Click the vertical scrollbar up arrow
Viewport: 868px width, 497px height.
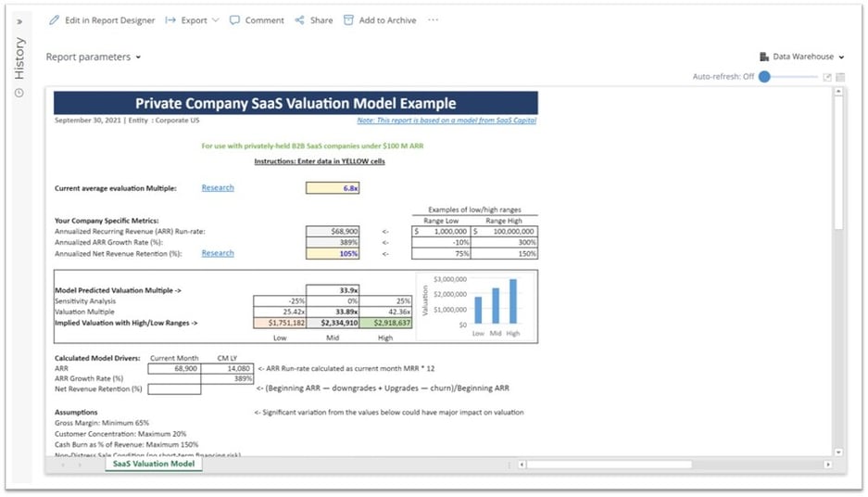click(x=838, y=92)
